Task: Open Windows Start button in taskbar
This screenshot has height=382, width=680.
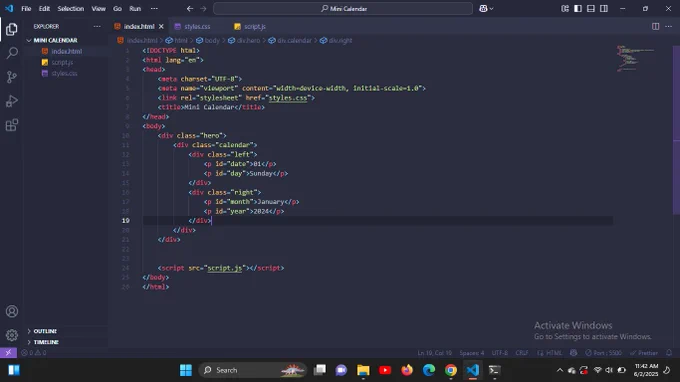Action: coord(186,370)
